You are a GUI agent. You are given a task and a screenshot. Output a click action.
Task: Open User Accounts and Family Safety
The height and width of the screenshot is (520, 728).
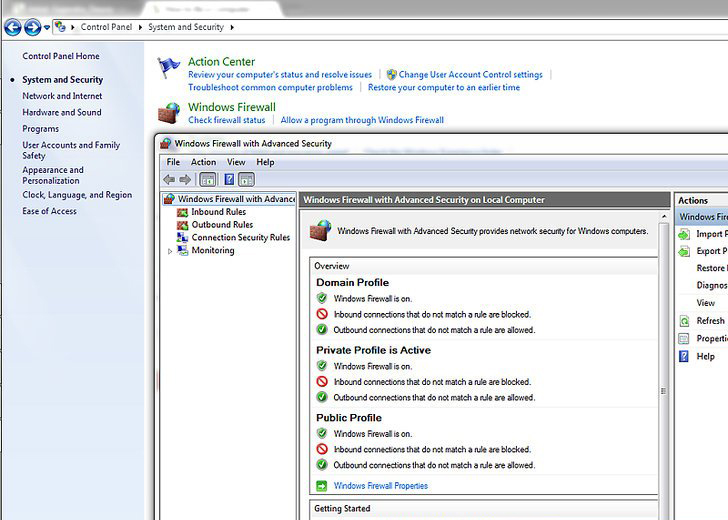click(71, 150)
